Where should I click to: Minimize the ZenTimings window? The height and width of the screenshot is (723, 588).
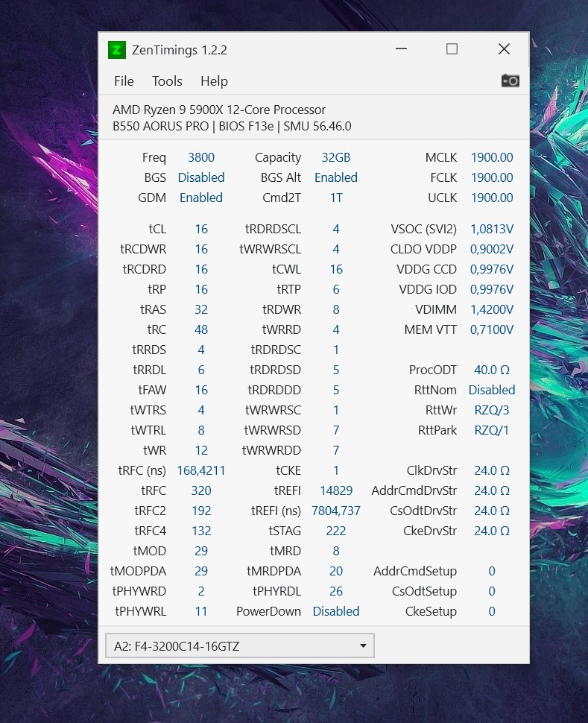click(x=401, y=49)
